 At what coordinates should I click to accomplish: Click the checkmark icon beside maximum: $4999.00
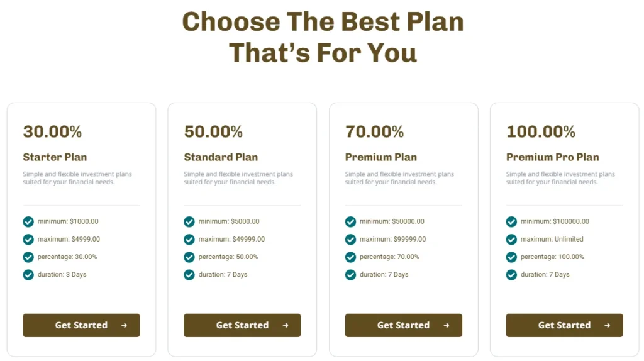tap(28, 239)
